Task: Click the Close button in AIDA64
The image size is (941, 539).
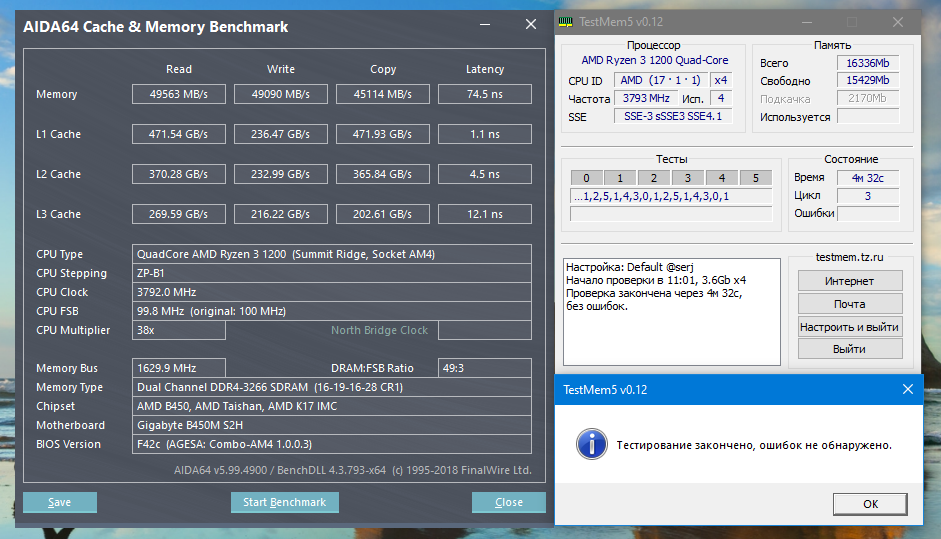Action: point(509,502)
